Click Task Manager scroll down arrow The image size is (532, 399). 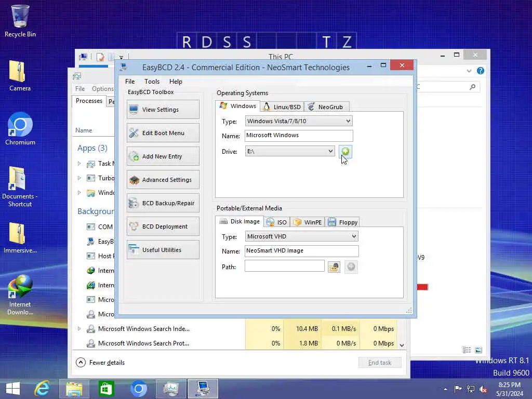click(x=402, y=345)
